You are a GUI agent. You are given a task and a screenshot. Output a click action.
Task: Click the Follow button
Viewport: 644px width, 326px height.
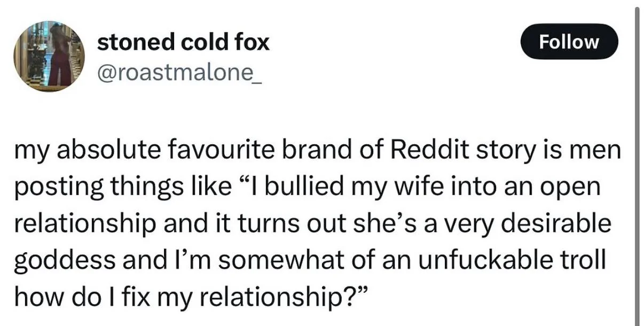click(x=569, y=41)
